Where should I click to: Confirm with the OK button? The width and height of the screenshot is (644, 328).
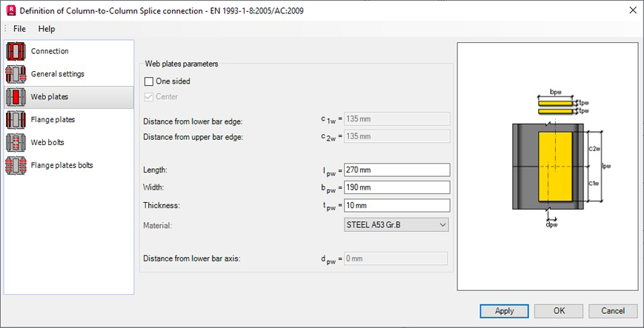(x=559, y=311)
